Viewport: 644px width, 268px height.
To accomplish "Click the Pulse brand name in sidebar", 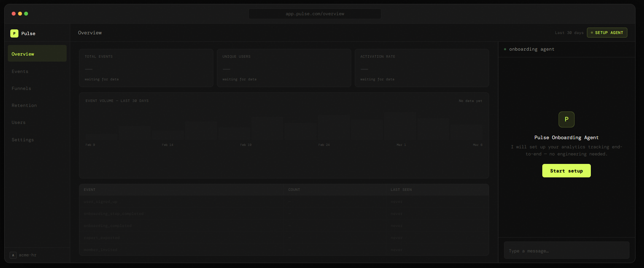I will pyautogui.click(x=28, y=33).
